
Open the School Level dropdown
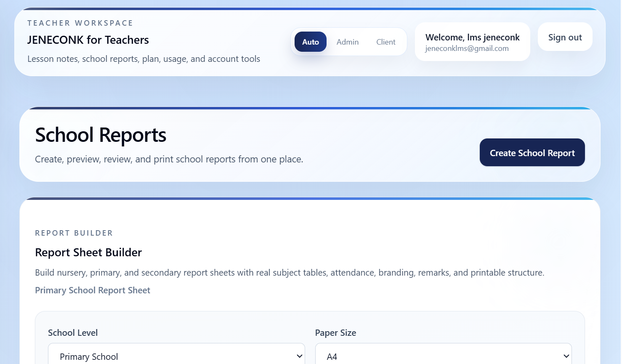coord(177,354)
